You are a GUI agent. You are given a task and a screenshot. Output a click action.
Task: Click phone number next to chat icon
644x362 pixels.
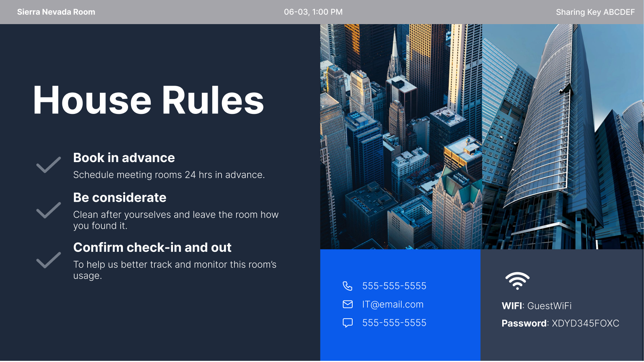394,323
